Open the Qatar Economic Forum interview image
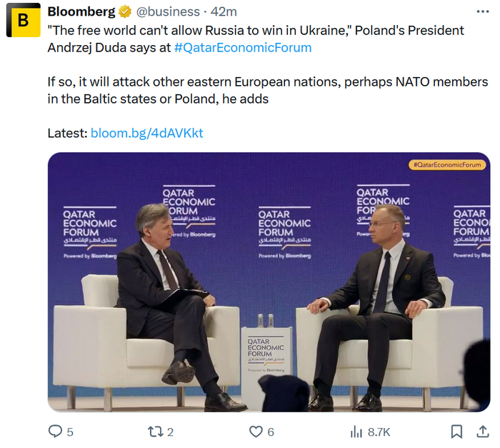The height and width of the screenshot is (448, 500). pos(269,286)
